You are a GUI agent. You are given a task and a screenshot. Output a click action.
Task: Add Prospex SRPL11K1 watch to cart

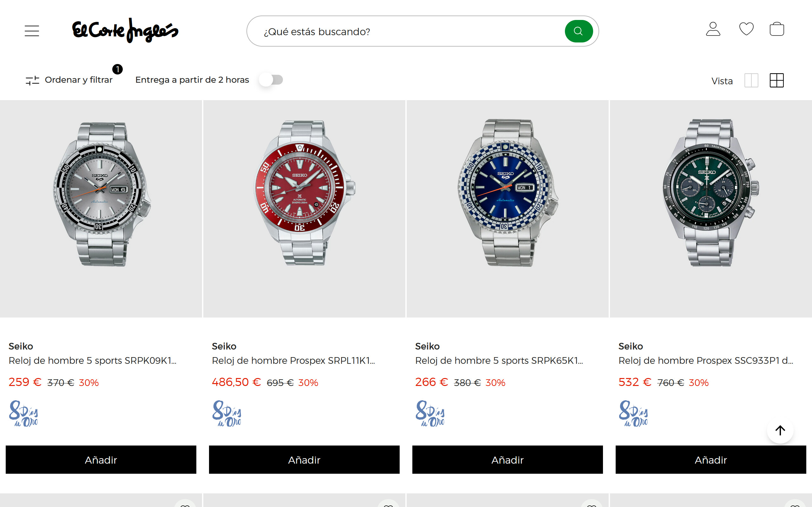[304, 460]
